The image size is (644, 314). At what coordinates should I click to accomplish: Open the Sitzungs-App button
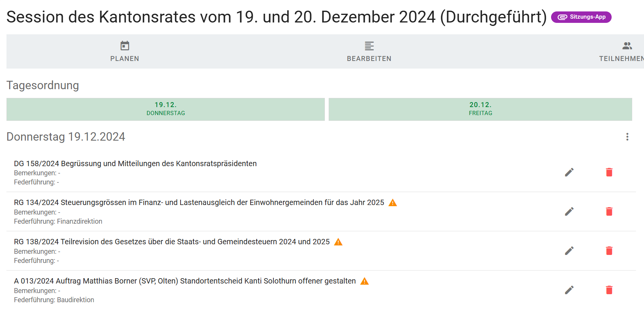point(581,17)
